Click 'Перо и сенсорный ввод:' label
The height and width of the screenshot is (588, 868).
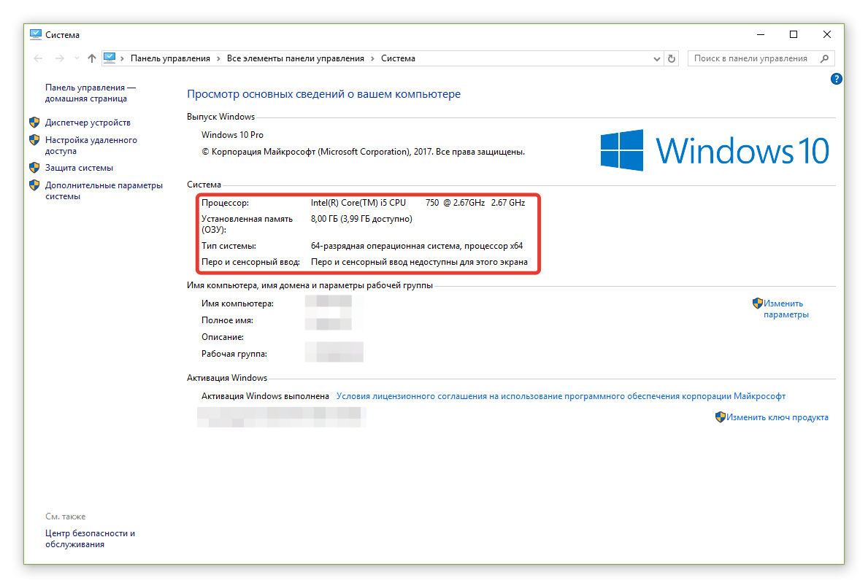[x=250, y=262]
